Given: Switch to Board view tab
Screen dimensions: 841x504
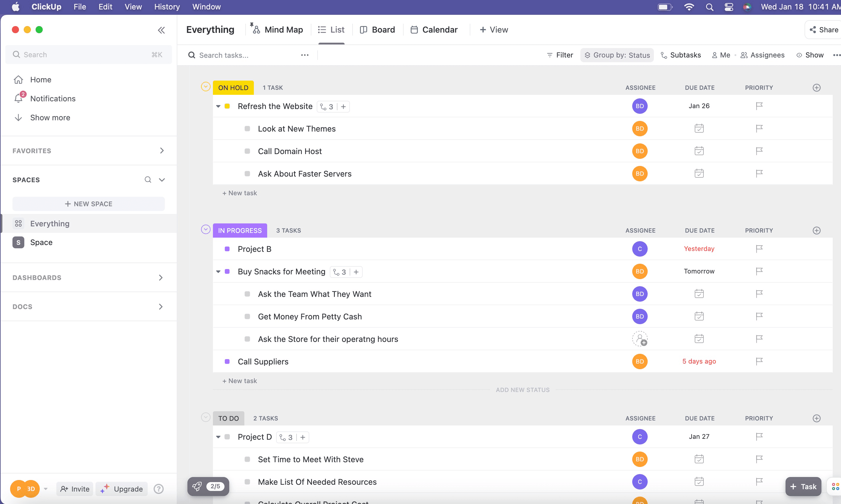Looking at the screenshot, I should tap(377, 30).
